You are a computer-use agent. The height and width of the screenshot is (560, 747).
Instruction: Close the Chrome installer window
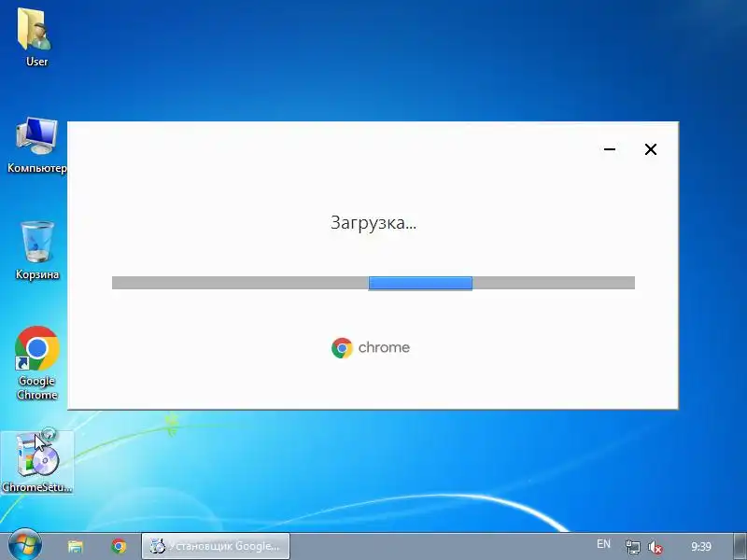tap(650, 149)
